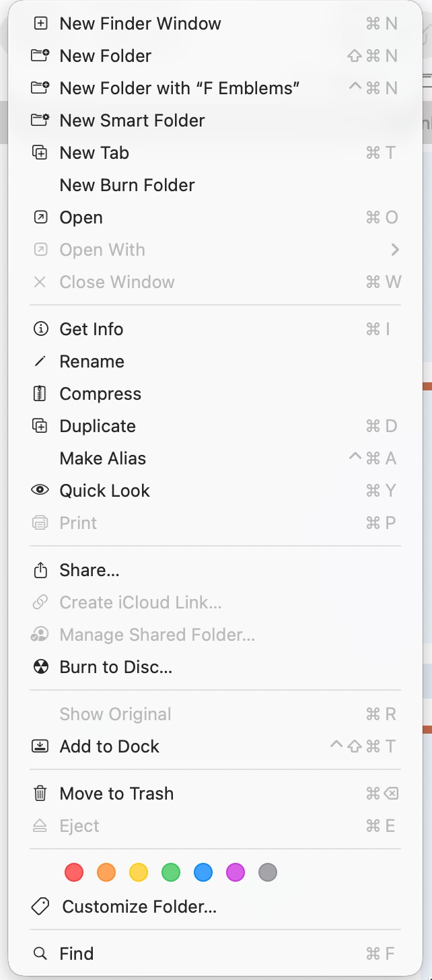Click the Quick Look eye icon
Screen dimensions: 432x980
pyautogui.click(x=40, y=491)
